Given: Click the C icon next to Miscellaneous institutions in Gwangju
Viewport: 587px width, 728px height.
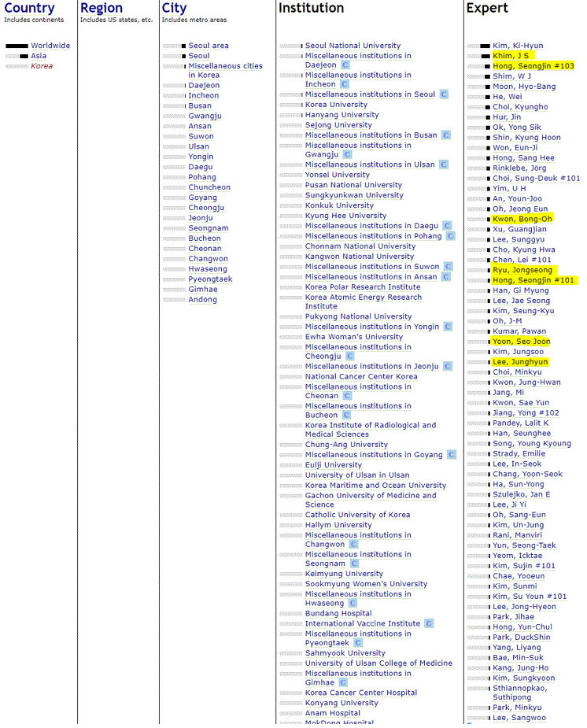Looking at the screenshot, I should (x=348, y=154).
